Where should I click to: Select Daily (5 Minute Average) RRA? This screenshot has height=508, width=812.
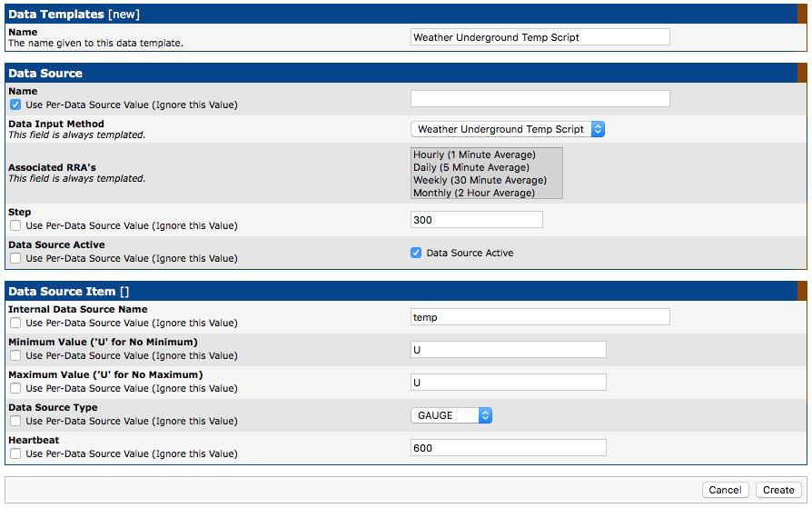470,167
